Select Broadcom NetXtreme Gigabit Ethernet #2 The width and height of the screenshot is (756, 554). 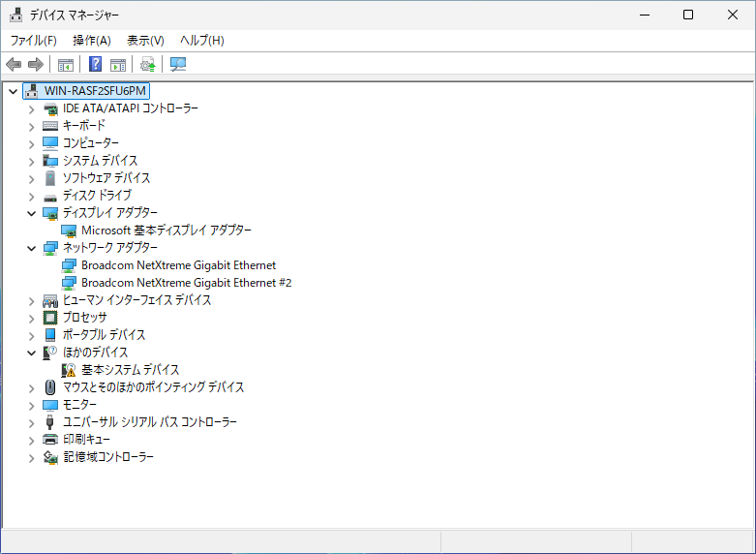(x=186, y=283)
